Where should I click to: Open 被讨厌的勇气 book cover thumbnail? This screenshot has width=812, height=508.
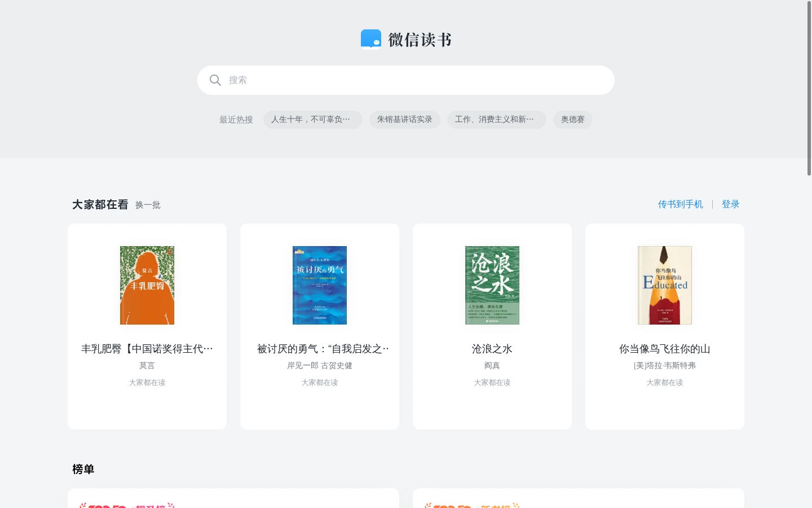pyautogui.click(x=320, y=285)
